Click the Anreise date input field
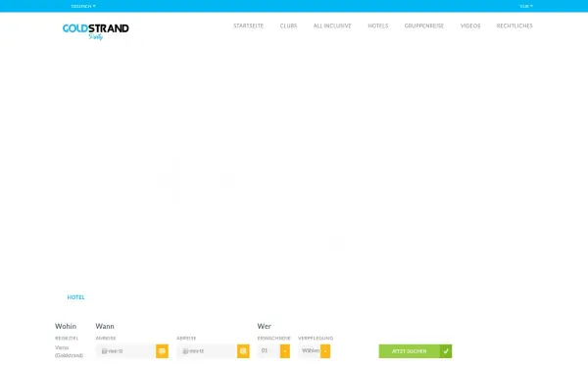Viewport: 588px width, 368px height. 125,351
